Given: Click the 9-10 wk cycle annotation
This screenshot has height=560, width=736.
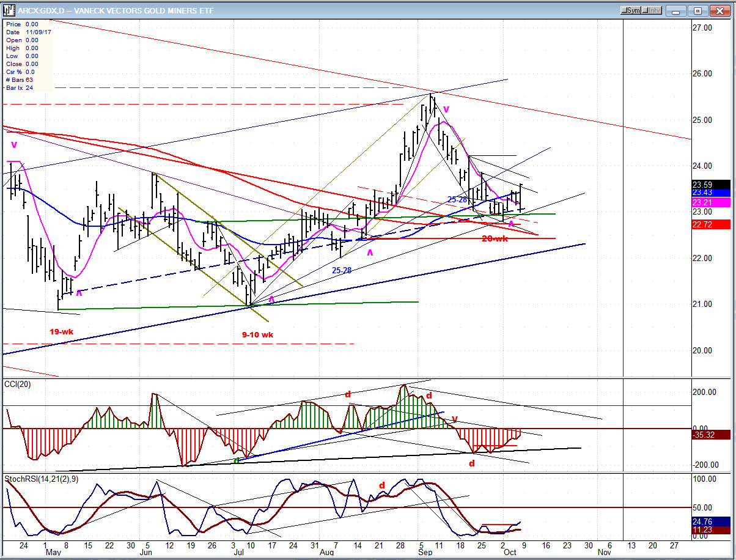Looking at the screenshot, I should (257, 335).
